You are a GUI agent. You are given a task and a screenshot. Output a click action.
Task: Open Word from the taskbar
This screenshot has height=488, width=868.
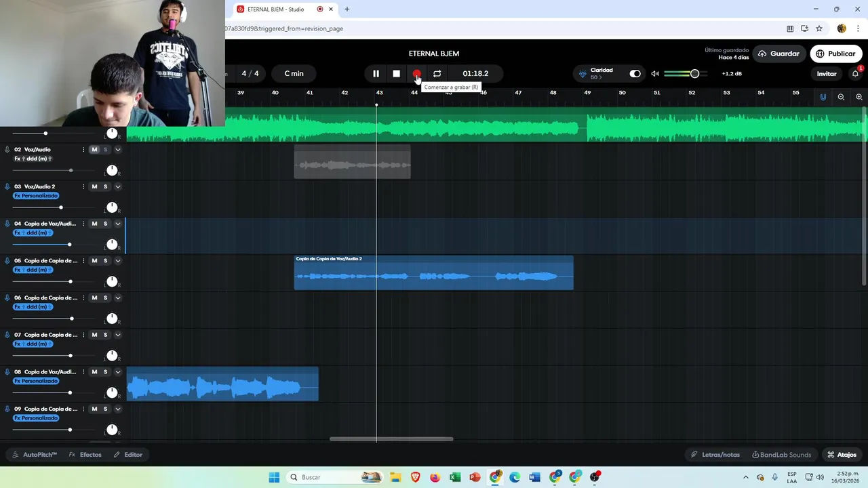tap(534, 477)
